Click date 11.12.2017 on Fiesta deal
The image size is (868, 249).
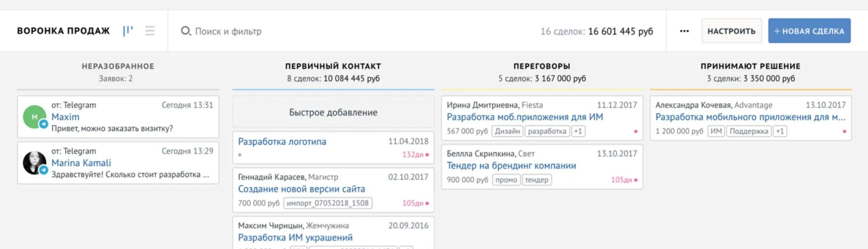pos(617,105)
